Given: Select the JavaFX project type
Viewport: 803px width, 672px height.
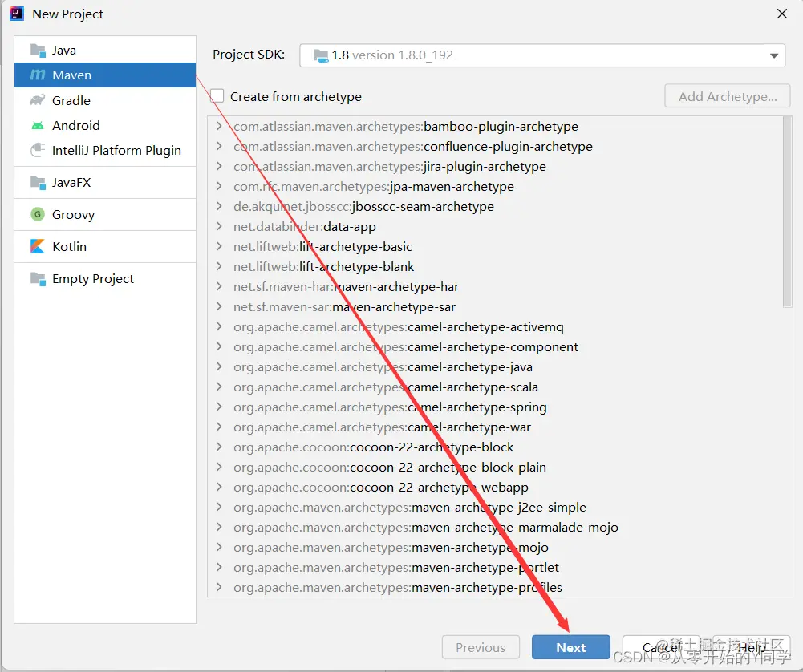Looking at the screenshot, I should point(105,182).
